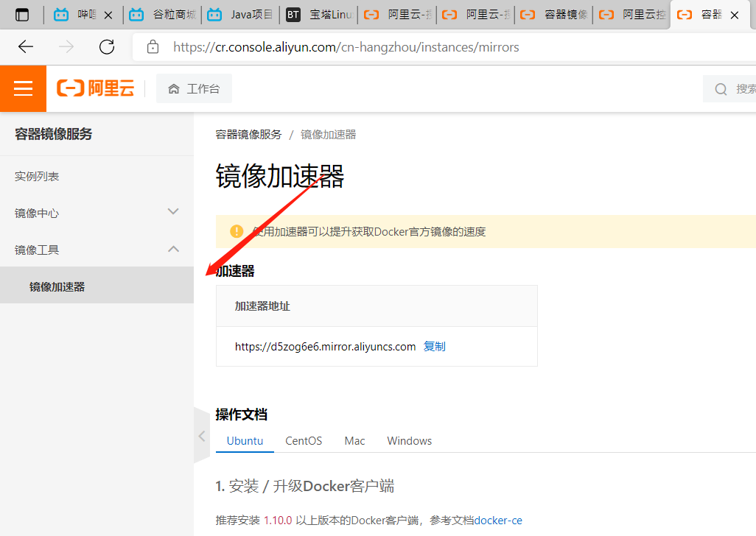Screen dimensions: 756x536
Task: Select 实例列表 in the sidebar
Action: click(x=35, y=175)
